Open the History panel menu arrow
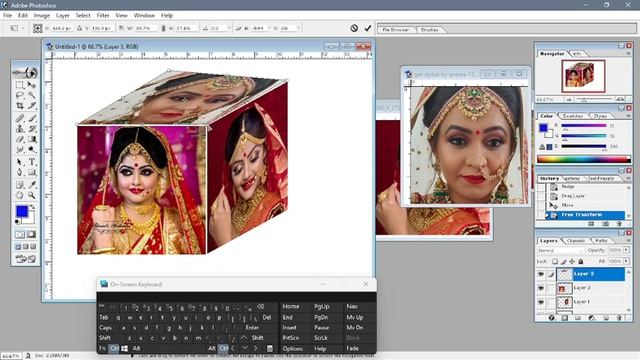 [629, 178]
